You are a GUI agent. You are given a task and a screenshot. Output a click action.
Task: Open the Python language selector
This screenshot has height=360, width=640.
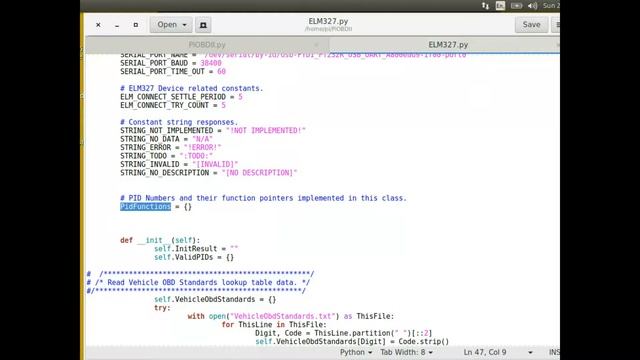[356, 352]
